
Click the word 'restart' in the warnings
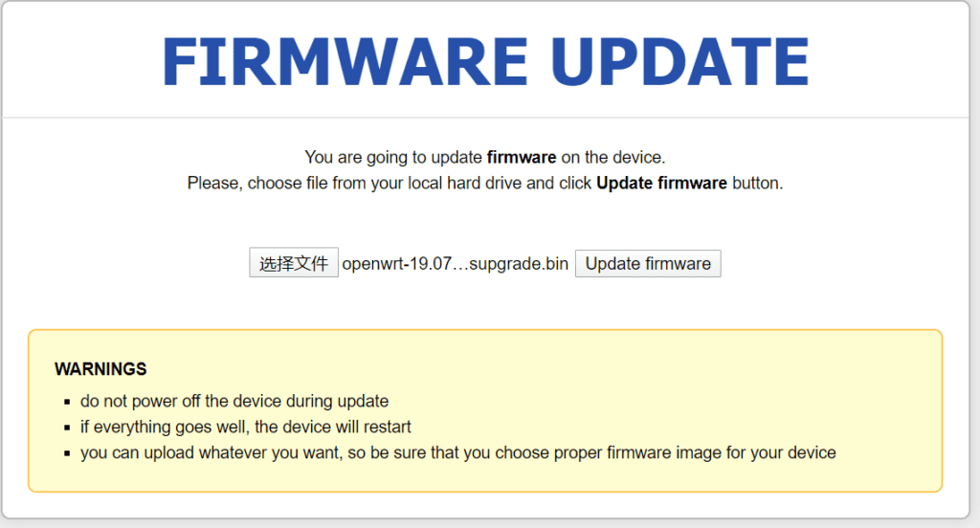click(385, 428)
